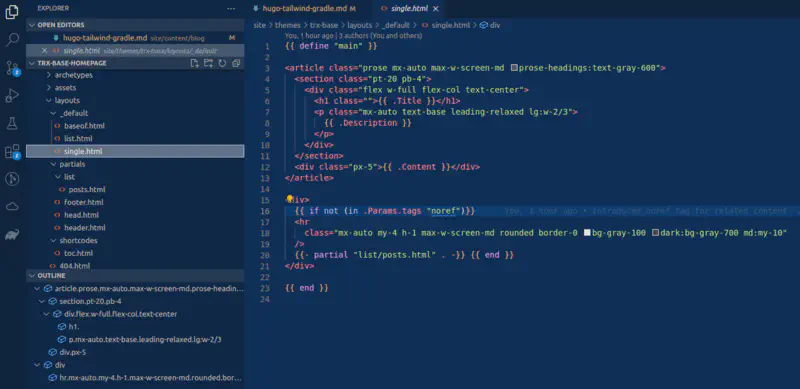The height and width of the screenshot is (389, 800).
Task: Open the Gradle elephant view
Action: pyautogui.click(x=12, y=234)
